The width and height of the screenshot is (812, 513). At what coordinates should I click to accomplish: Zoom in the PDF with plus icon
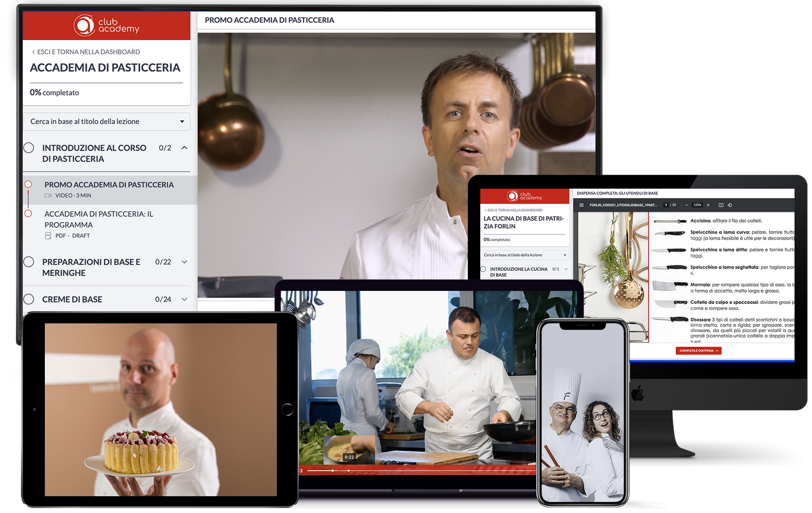[x=708, y=205]
